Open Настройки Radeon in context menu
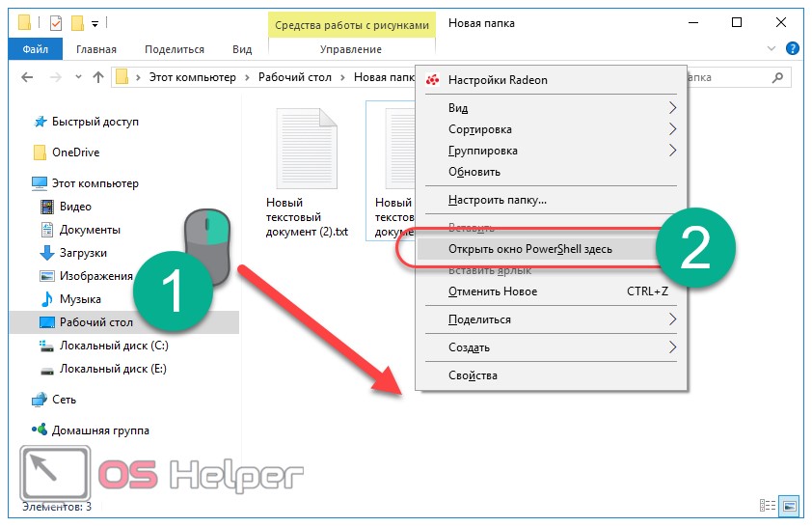This screenshot has height=527, width=812. (551, 80)
